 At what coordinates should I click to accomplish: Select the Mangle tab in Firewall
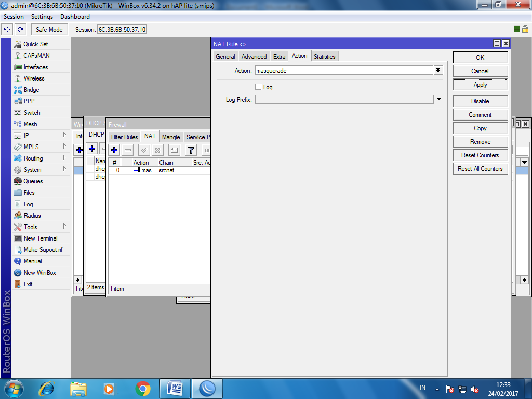pos(171,137)
